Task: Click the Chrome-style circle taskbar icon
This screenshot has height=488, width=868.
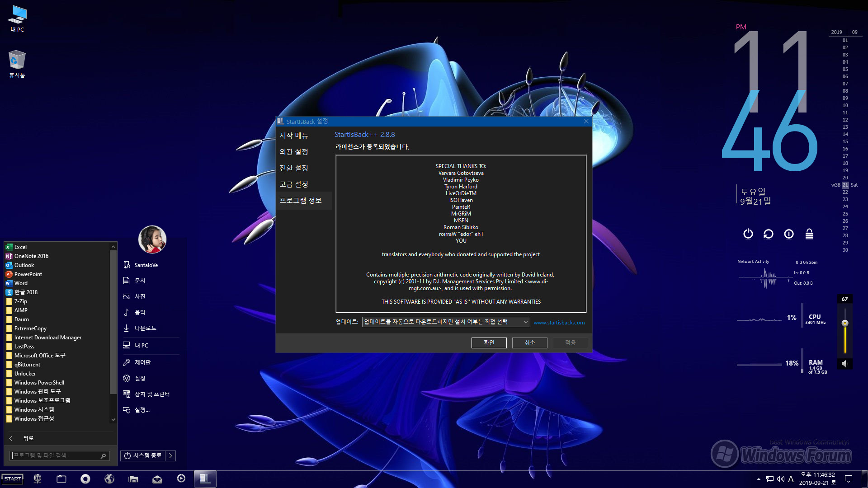Action: (85, 479)
